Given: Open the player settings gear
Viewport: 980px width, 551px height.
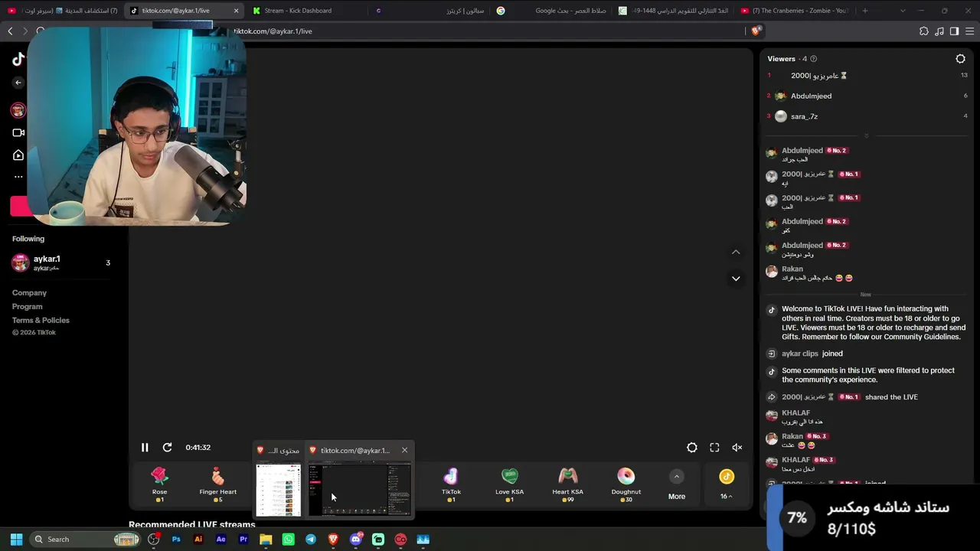Looking at the screenshot, I should [692, 448].
